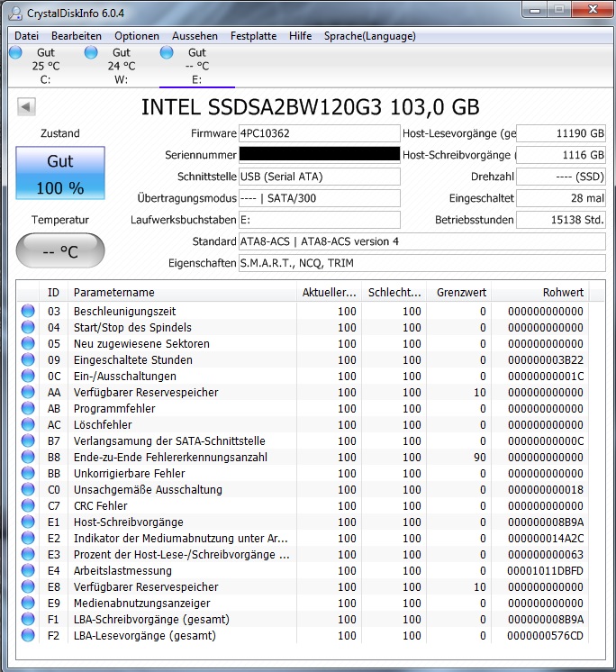Open the Optionen menu
This screenshot has width=616, height=672.
(137, 36)
